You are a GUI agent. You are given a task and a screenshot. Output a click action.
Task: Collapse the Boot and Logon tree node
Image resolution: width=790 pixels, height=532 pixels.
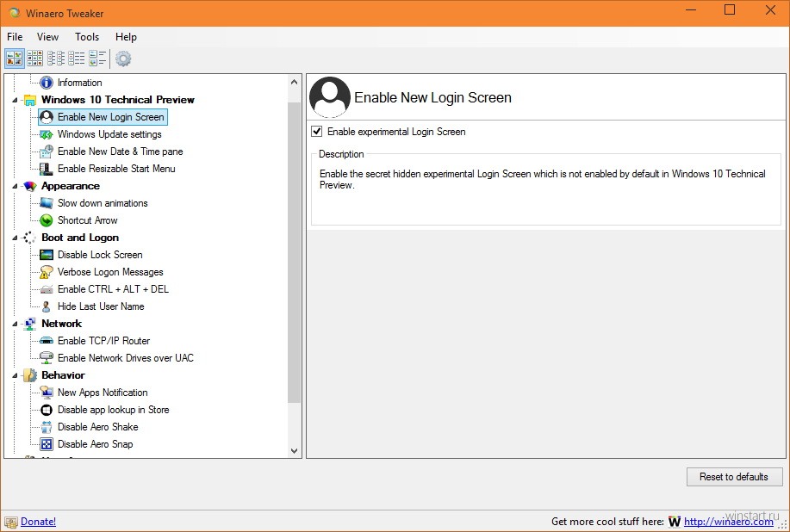[15, 238]
